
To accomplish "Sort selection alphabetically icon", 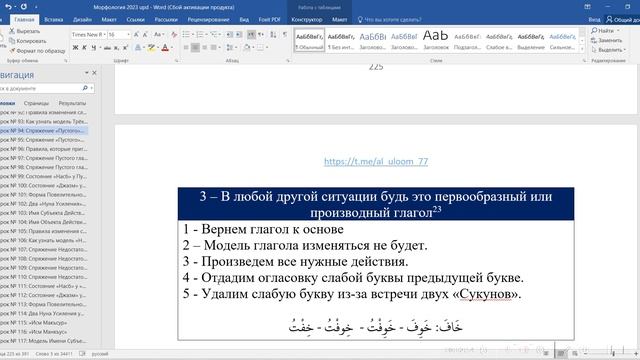I will tap(273, 35).
